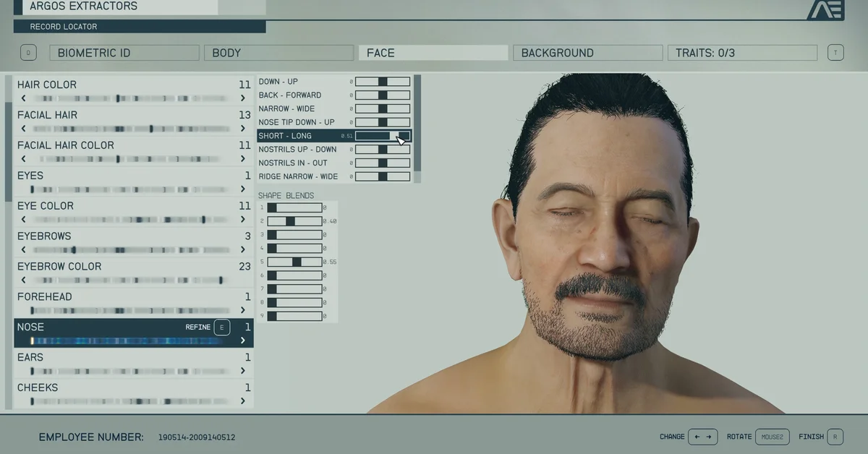Set the Nostrils In - Out slider
The width and height of the screenshot is (868, 454).
click(x=383, y=163)
